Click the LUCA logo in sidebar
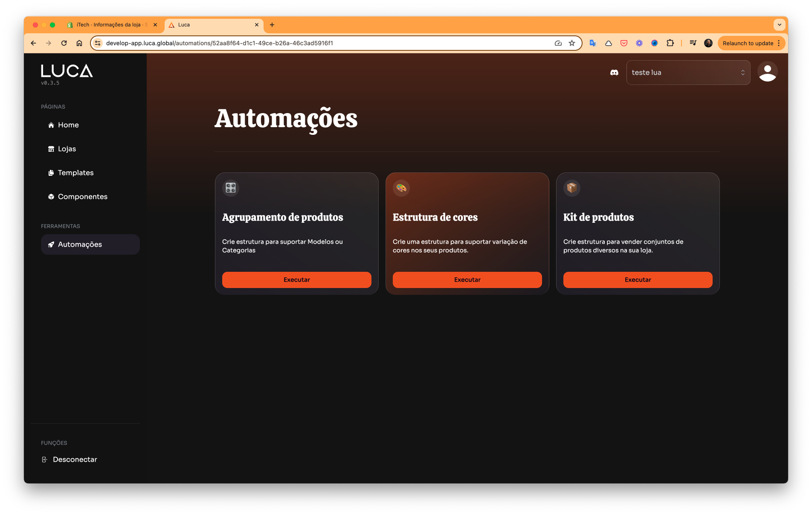The image size is (812, 515). (67, 71)
